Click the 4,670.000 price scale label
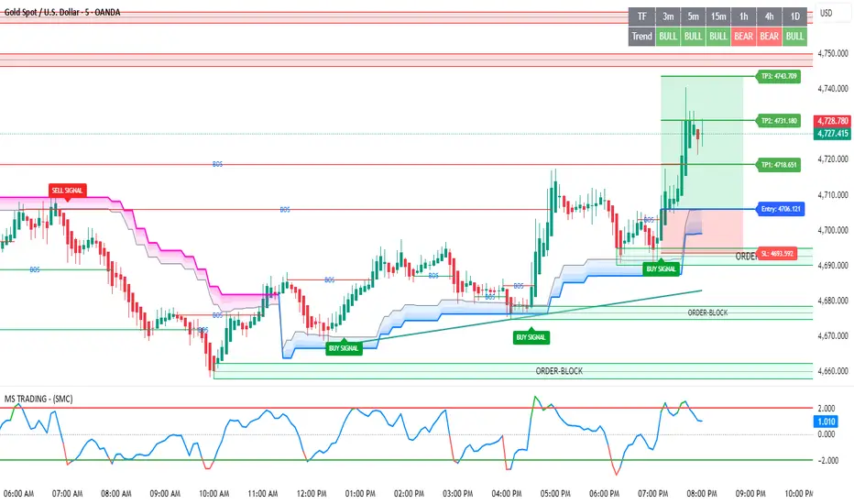Screen dimensions: 854x504 coord(833,335)
